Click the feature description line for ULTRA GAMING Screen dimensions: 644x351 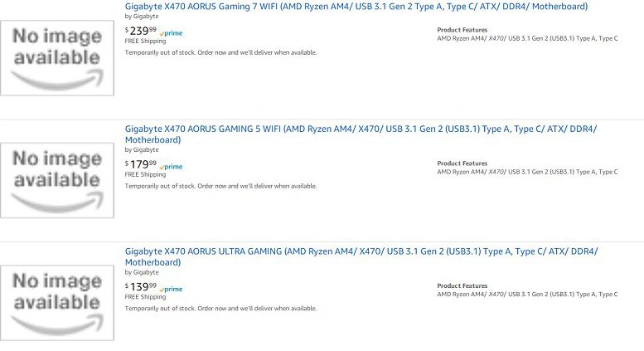click(527, 295)
